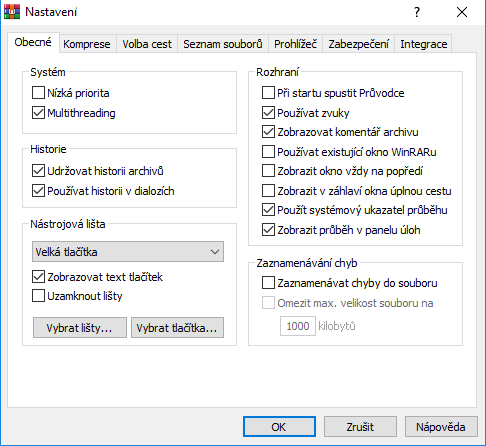Click Omezit max. velikost souboru checkbox
486x446 pixels.
tap(268, 303)
